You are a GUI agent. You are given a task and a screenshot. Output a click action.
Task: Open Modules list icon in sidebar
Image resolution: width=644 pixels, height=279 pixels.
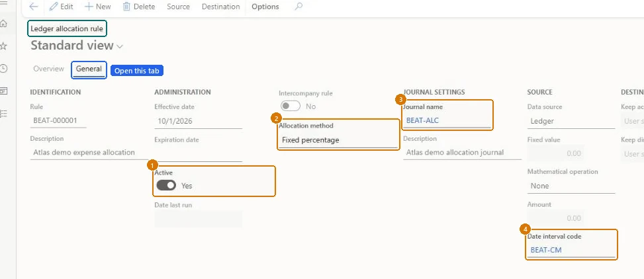(x=4, y=114)
